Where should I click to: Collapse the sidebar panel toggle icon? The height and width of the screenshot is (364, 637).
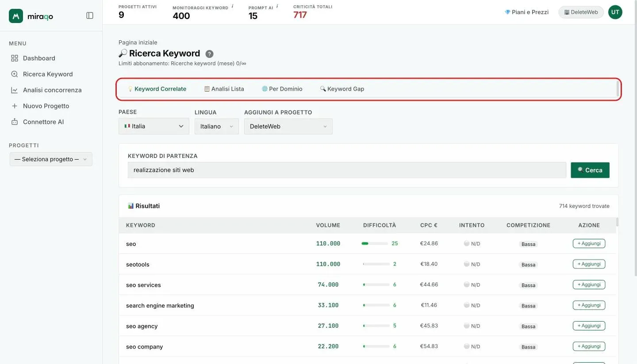coord(90,15)
